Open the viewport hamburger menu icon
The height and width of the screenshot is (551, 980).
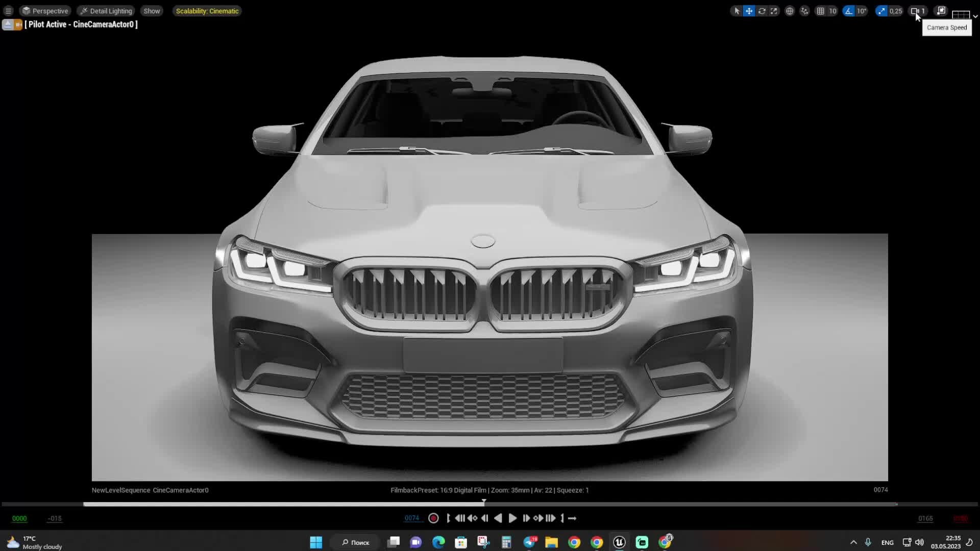pyautogui.click(x=8, y=10)
